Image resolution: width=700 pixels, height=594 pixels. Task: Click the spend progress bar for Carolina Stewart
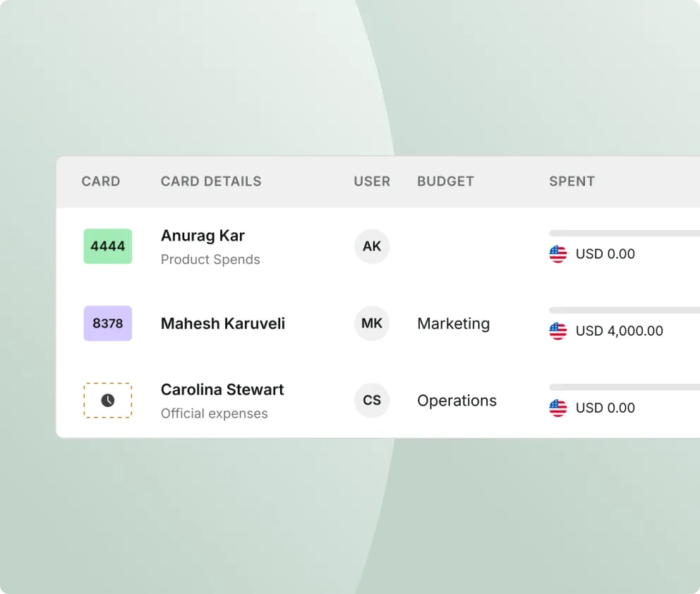click(624, 387)
